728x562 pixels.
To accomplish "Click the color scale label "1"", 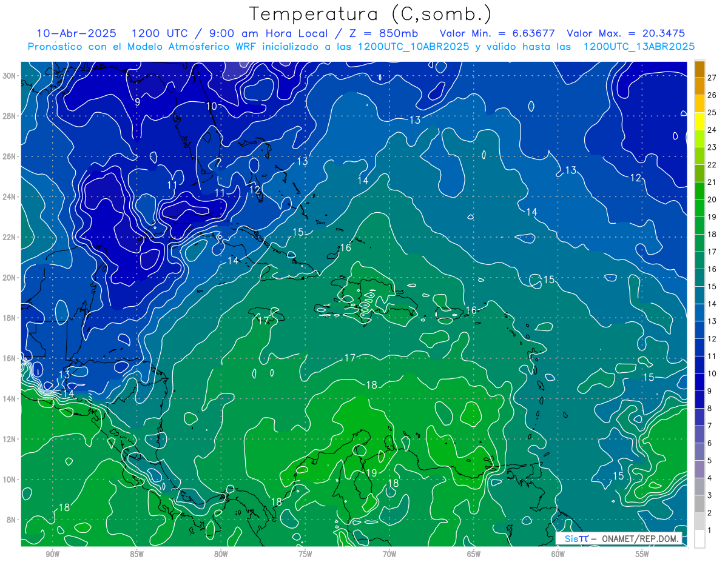I will 710,531.
